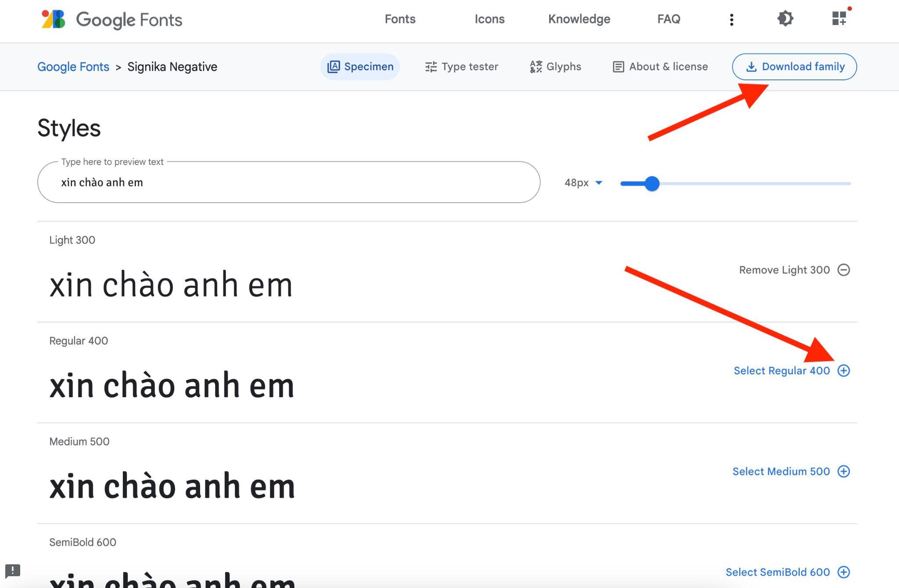Click the About & license icon
The height and width of the screenshot is (588, 899).
click(617, 66)
